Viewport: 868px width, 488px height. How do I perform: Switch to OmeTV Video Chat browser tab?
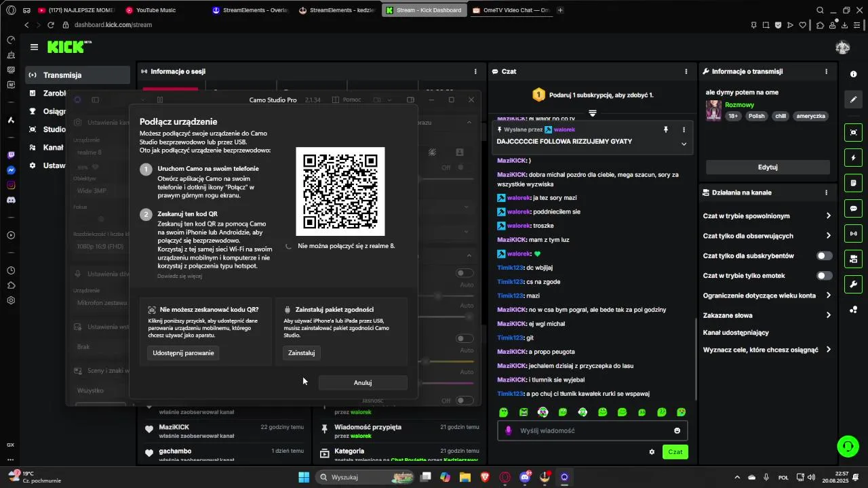point(511,10)
